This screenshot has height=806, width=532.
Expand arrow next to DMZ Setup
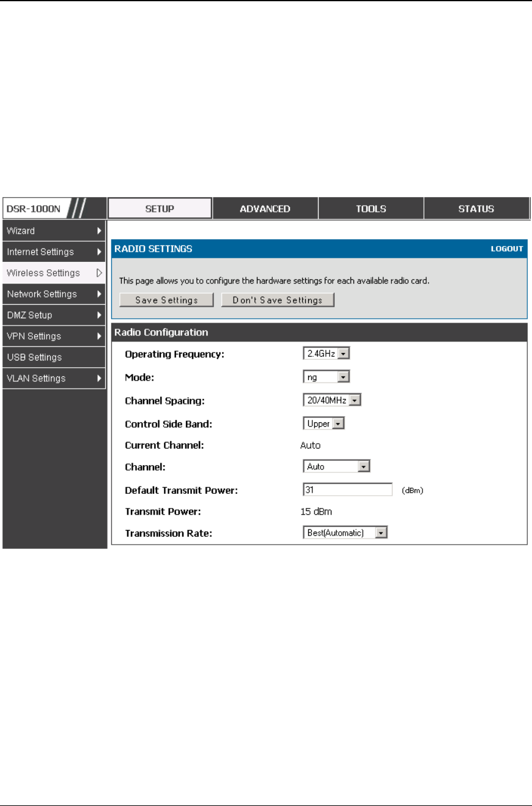[99, 315]
